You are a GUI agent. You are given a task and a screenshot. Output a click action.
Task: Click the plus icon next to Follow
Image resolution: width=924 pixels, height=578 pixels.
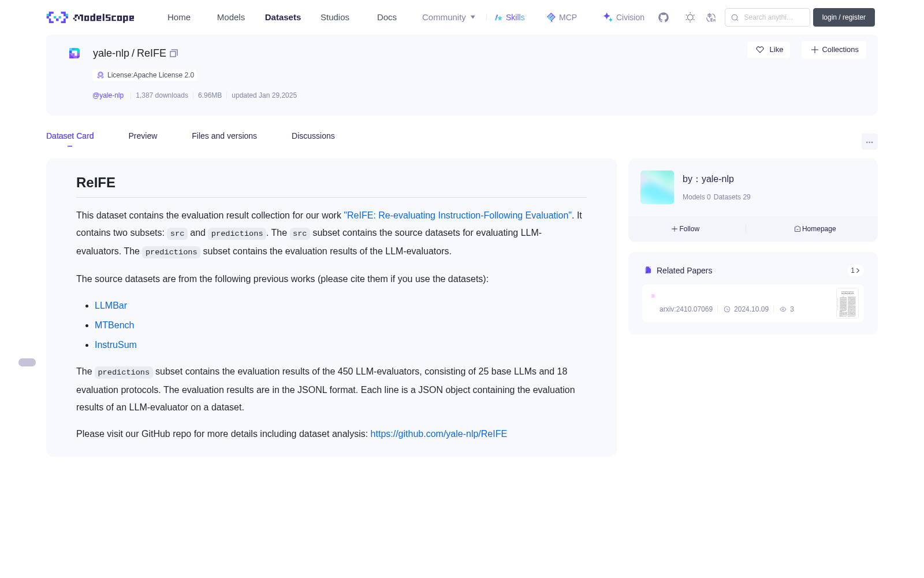pos(675,229)
